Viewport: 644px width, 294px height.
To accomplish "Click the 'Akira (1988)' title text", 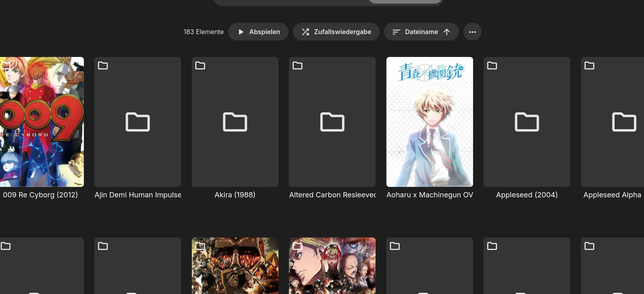I will 235,195.
